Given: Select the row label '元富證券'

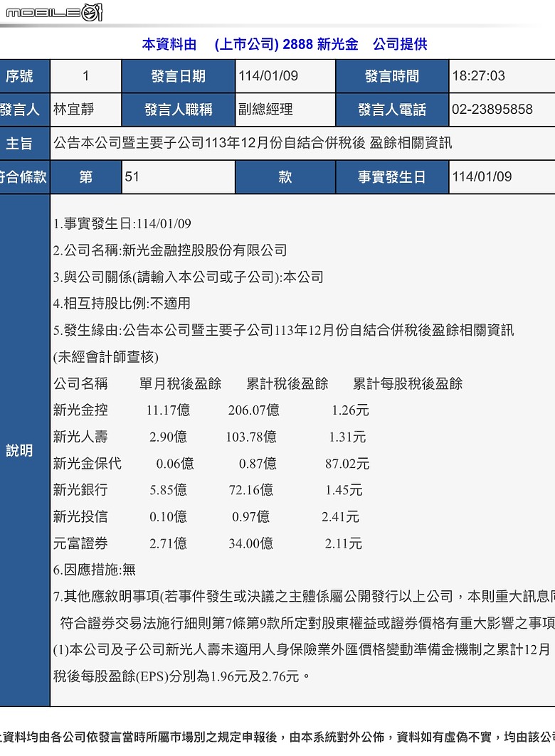Looking at the screenshot, I should tap(80, 544).
